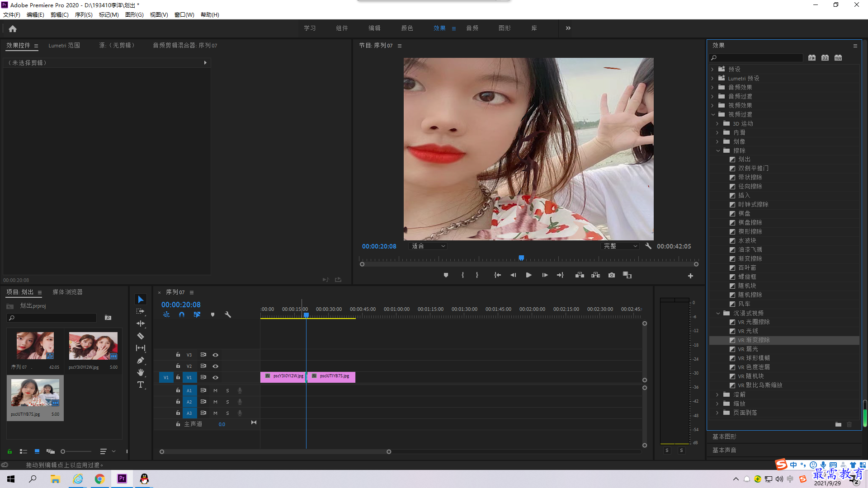Solo audio track A2
The width and height of the screenshot is (868, 488).
pos(227,402)
